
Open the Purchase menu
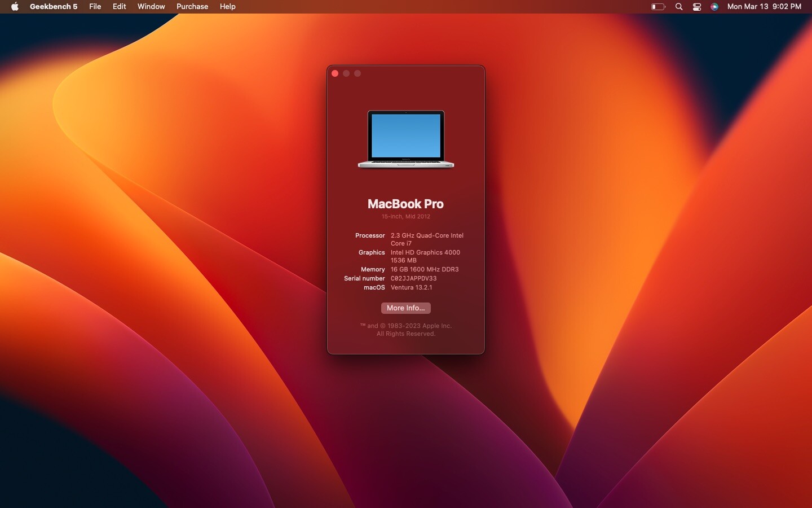192,7
